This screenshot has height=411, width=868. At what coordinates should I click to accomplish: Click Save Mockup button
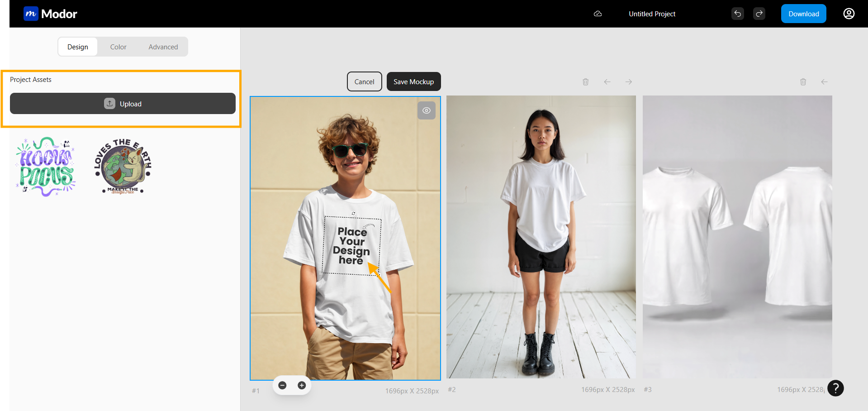coord(413,82)
